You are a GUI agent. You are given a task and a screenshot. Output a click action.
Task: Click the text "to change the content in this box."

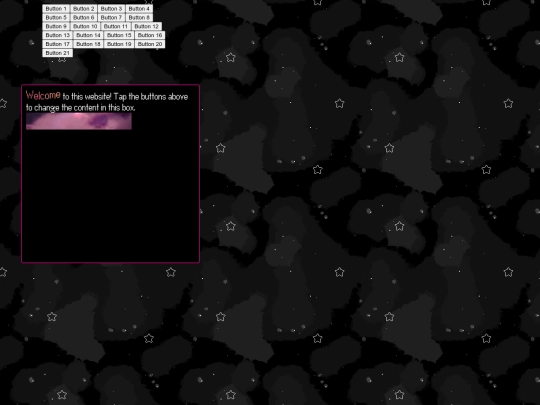pos(81,108)
